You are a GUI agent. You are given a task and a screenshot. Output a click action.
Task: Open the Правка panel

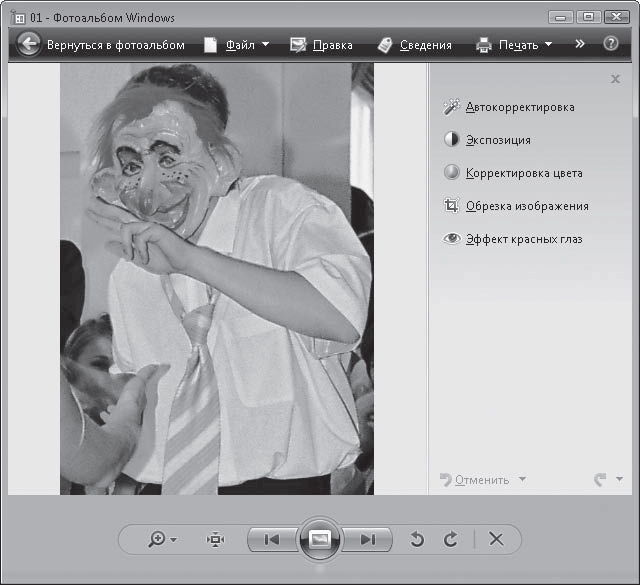click(321, 45)
